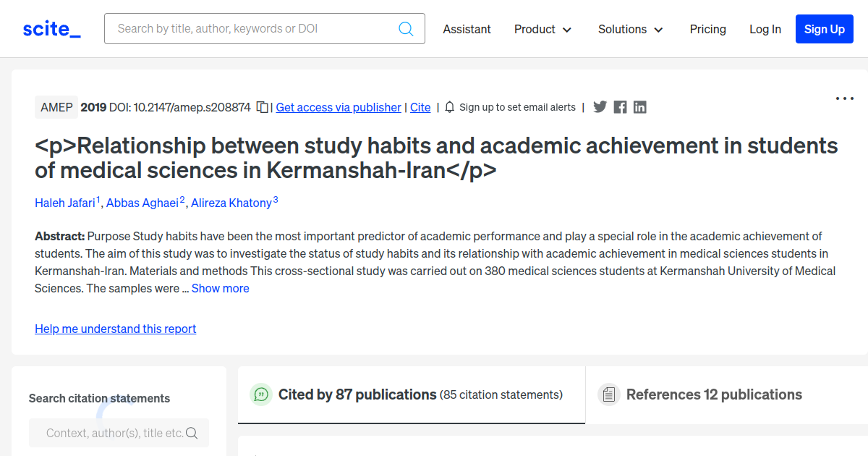
Task: Open the Solutions dropdown menu
Action: tap(631, 29)
